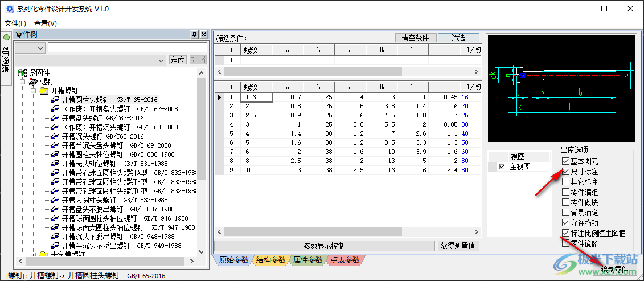Click the part icon for 开槽圆柱头轴位螺钉
644x281 pixels.
point(55,154)
